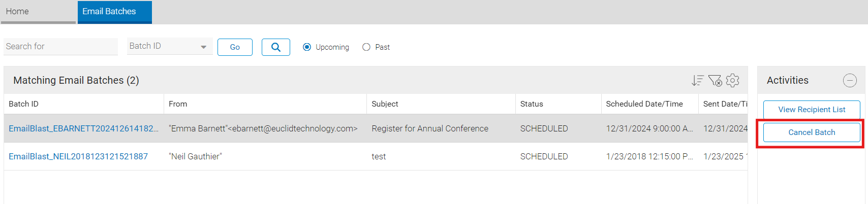Open the sort order icon
The height and width of the screenshot is (204, 868).
(697, 80)
